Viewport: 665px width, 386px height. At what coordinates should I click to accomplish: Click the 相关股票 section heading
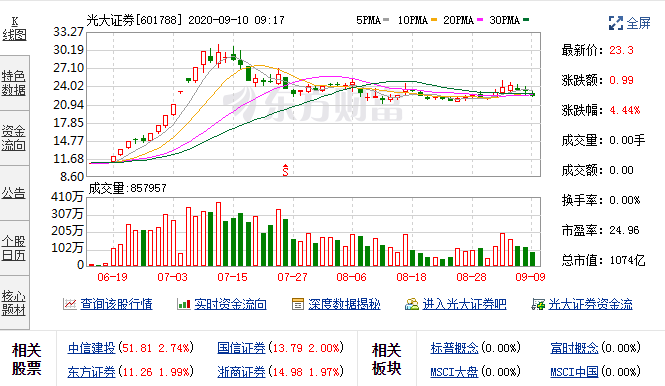pos(26,359)
